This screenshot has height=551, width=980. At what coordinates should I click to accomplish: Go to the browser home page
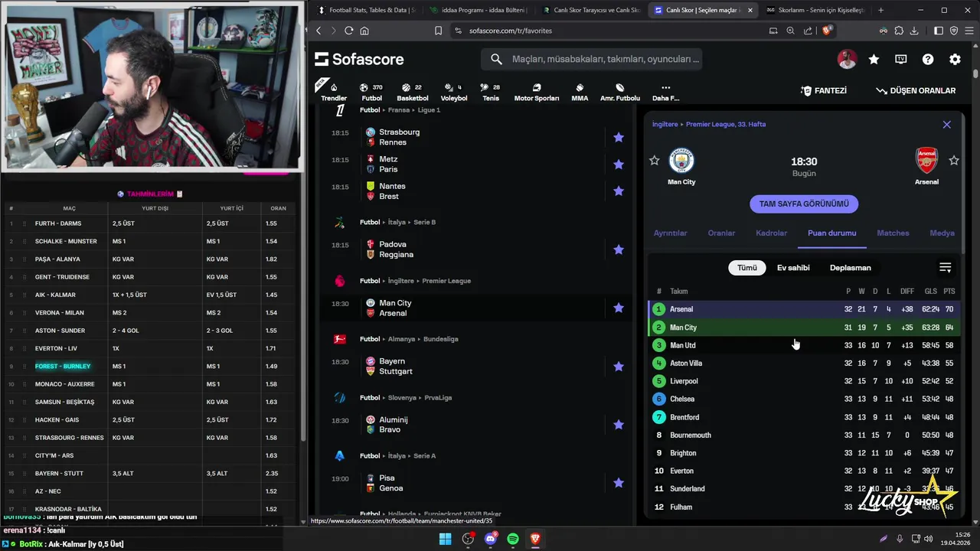[x=364, y=31]
